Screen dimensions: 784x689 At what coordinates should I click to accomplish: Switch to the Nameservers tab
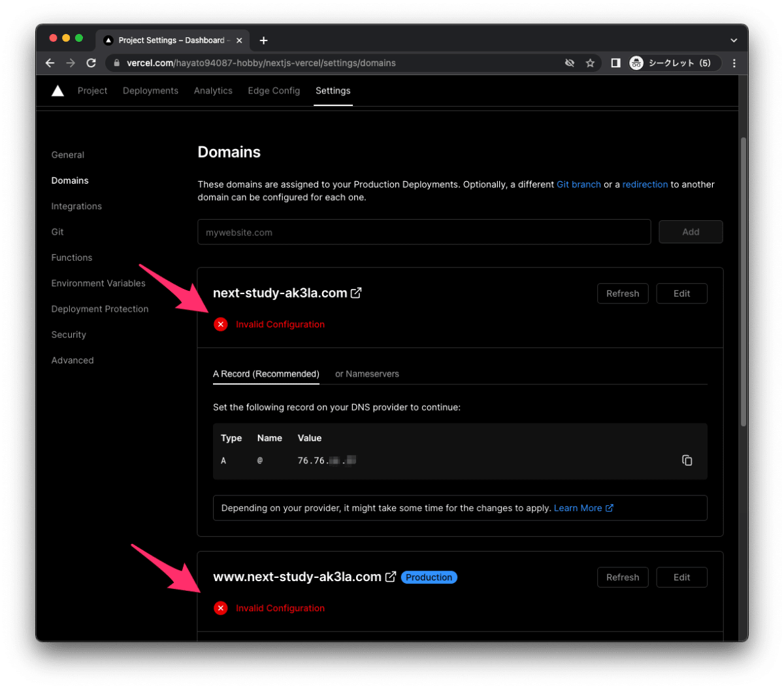pyautogui.click(x=367, y=374)
